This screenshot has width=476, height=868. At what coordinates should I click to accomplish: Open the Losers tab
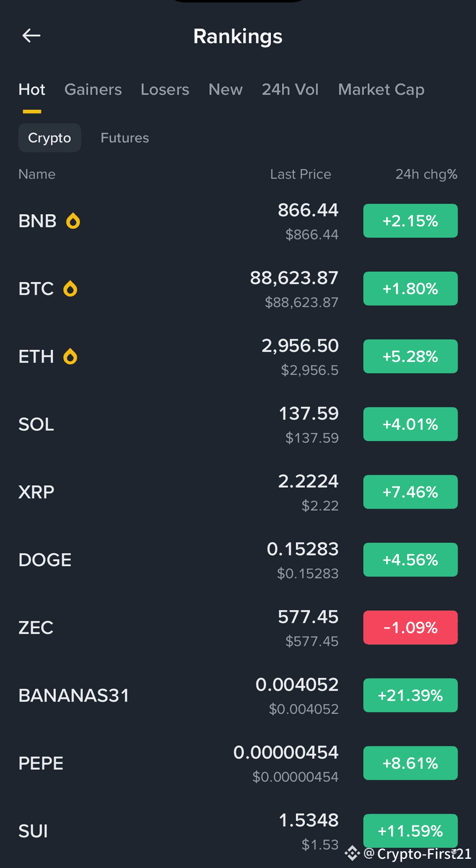coord(165,90)
